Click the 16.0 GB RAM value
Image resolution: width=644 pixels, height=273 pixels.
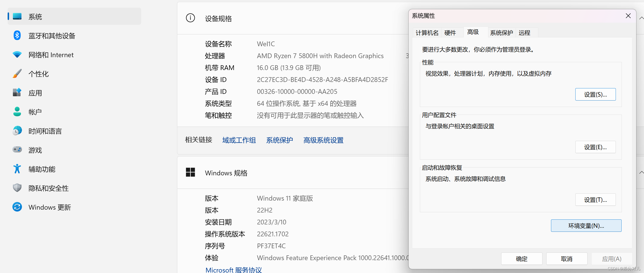[289, 68]
